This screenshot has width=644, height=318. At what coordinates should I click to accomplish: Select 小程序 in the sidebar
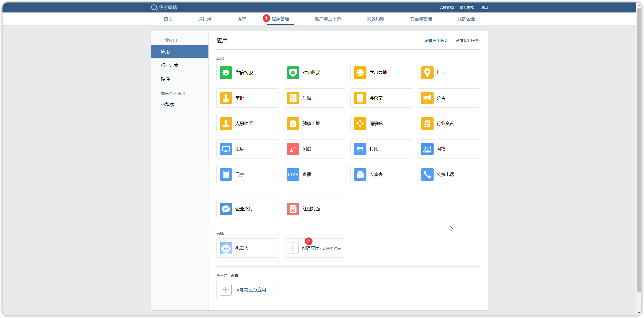pyautogui.click(x=179, y=105)
